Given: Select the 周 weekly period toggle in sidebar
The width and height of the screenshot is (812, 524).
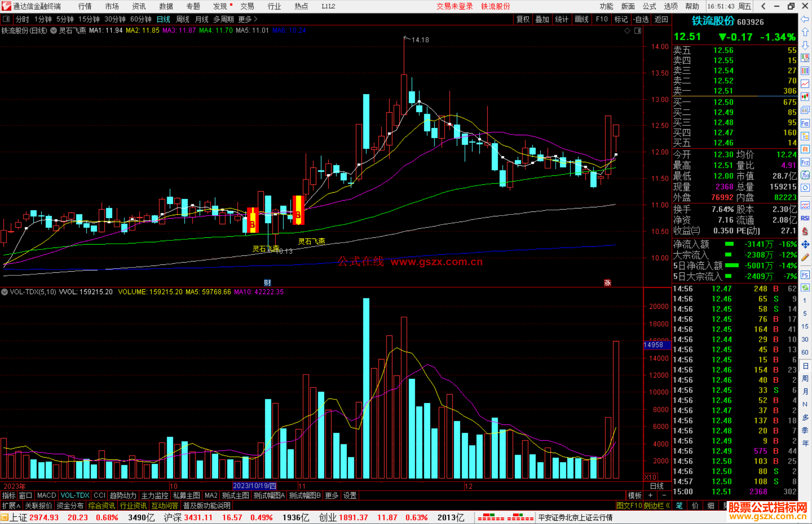Looking at the screenshot, I should pyautogui.click(x=805, y=379).
